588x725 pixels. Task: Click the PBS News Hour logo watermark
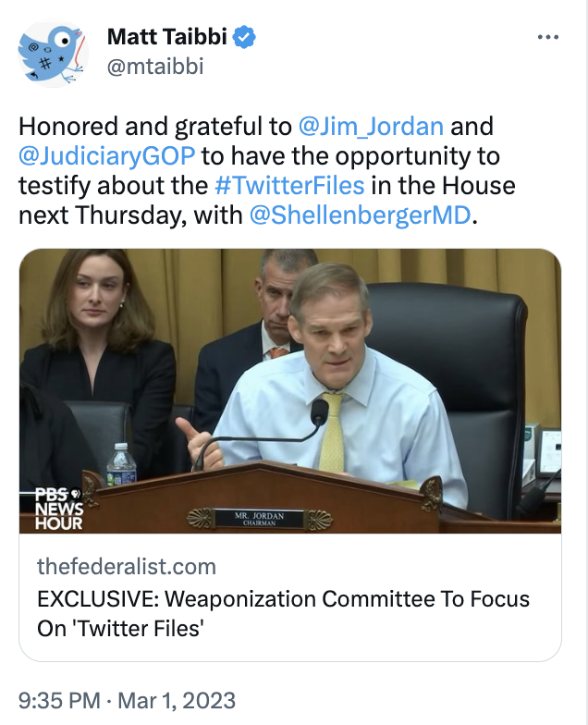pos(59,508)
